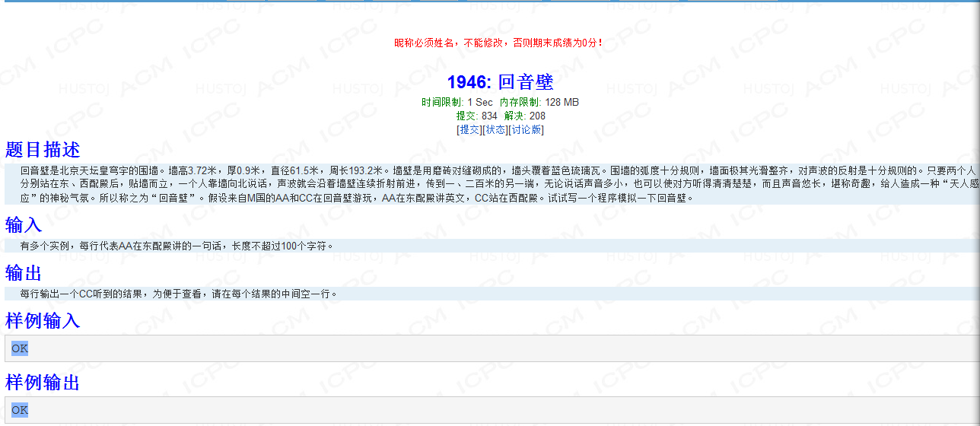Click the description line starting 分别站在东、西配殿后

500,184
